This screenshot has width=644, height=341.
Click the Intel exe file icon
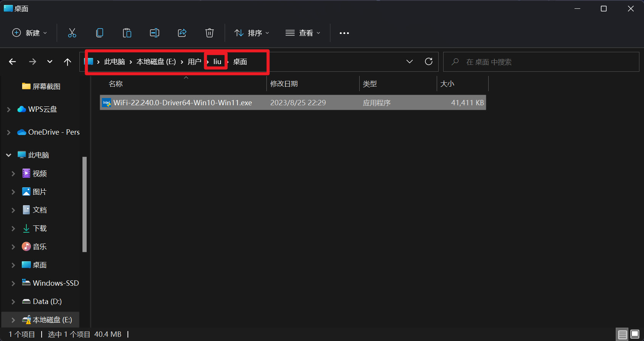[x=107, y=103]
